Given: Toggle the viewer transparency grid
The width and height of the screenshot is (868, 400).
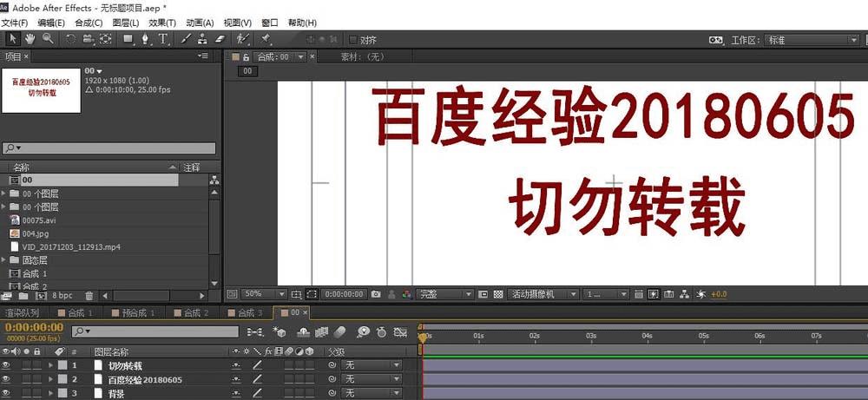Looking at the screenshot, I should click(x=498, y=294).
